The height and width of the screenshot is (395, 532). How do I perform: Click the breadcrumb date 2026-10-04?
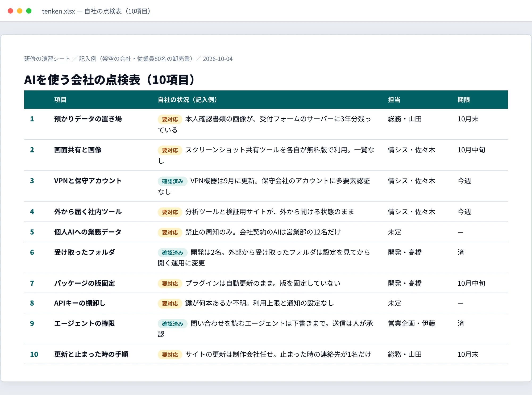pos(218,59)
